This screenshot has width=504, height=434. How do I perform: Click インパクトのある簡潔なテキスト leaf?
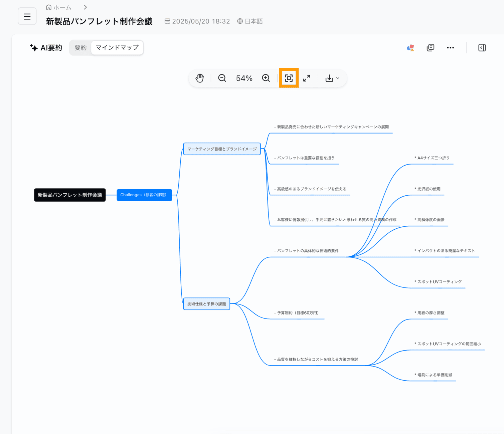tap(445, 251)
